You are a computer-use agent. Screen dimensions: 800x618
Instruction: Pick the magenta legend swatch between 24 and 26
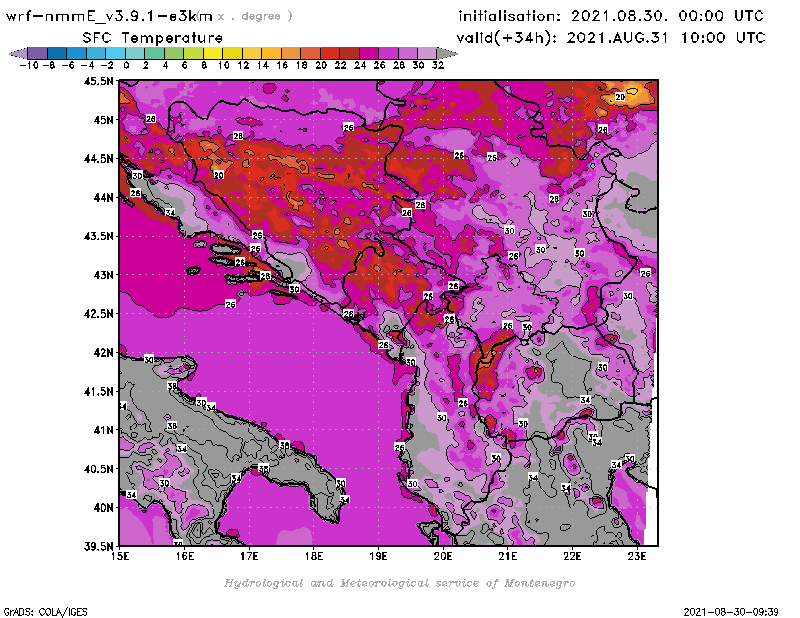(x=369, y=53)
